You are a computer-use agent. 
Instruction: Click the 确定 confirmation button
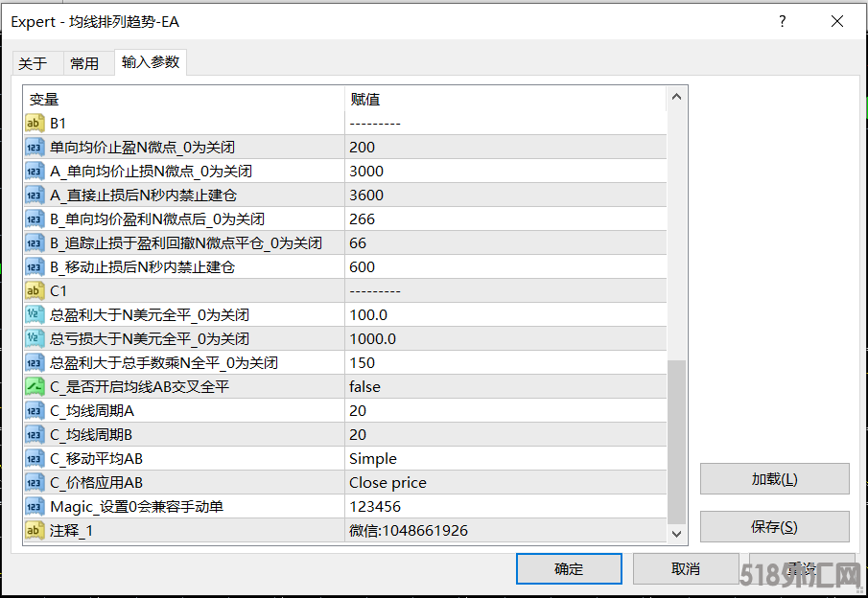click(569, 568)
